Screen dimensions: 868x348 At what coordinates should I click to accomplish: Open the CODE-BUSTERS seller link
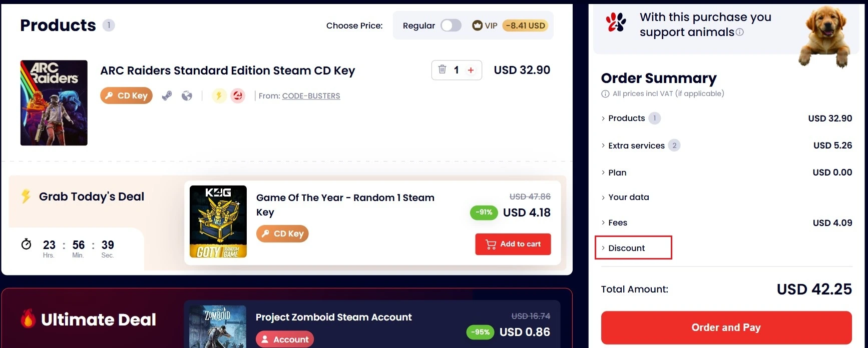pyautogui.click(x=311, y=96)
